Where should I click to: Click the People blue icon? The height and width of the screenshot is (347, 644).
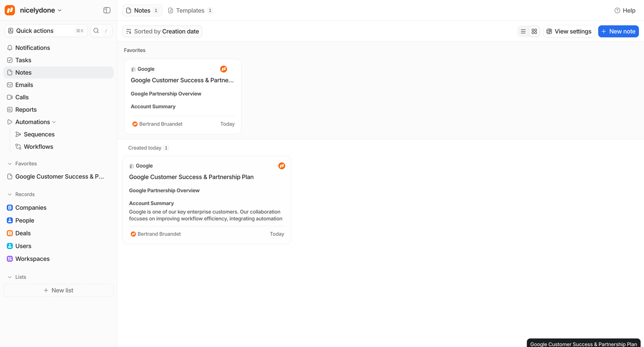(10, 220)
